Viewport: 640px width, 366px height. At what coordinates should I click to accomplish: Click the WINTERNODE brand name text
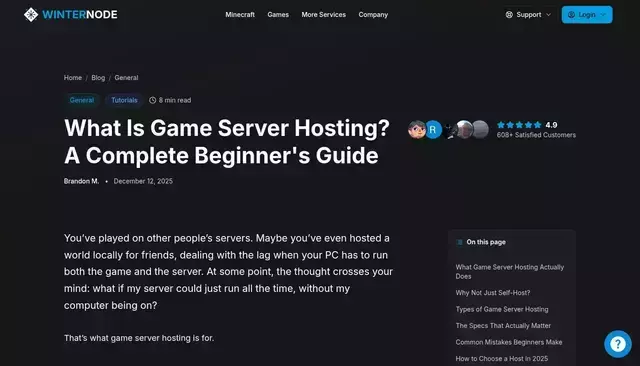[80, 15]
